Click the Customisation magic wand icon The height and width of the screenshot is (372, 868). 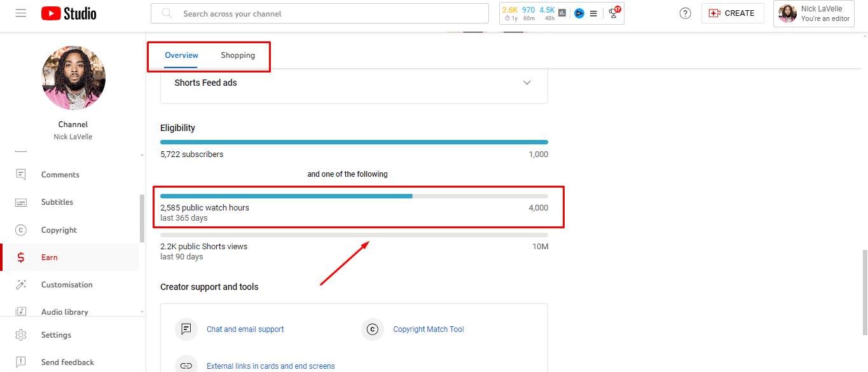pyautogui.click(x=21, y=285)
